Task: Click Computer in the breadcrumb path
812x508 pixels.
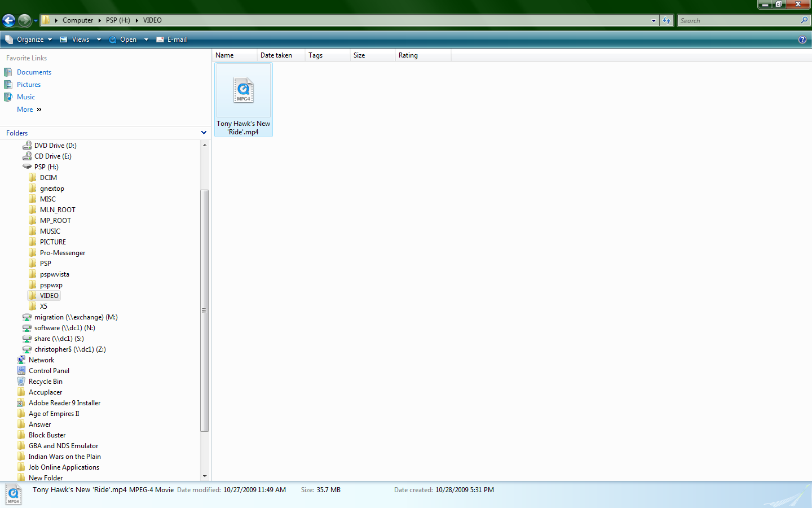Action: (x=78, y=20)
